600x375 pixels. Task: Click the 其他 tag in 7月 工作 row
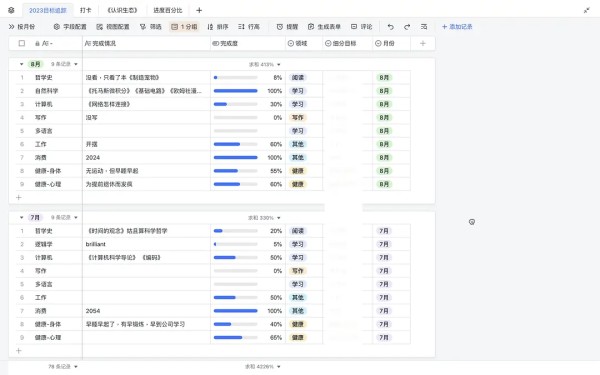pos(298,297)
